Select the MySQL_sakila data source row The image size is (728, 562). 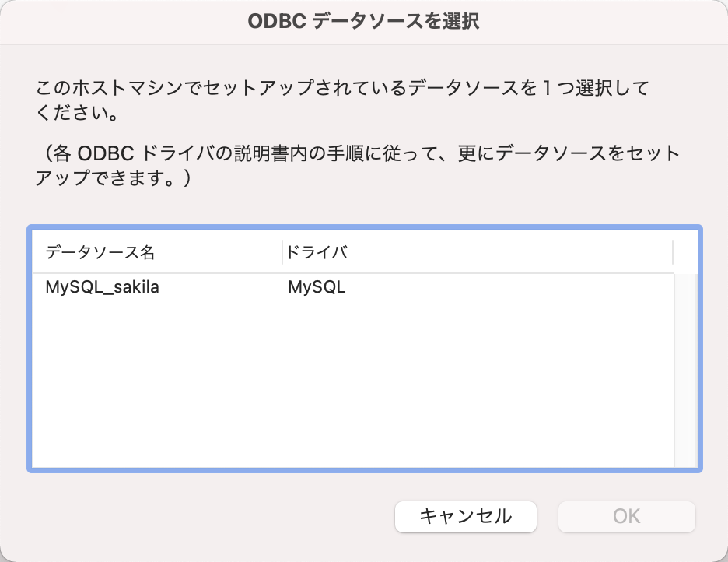click(102, 287)
